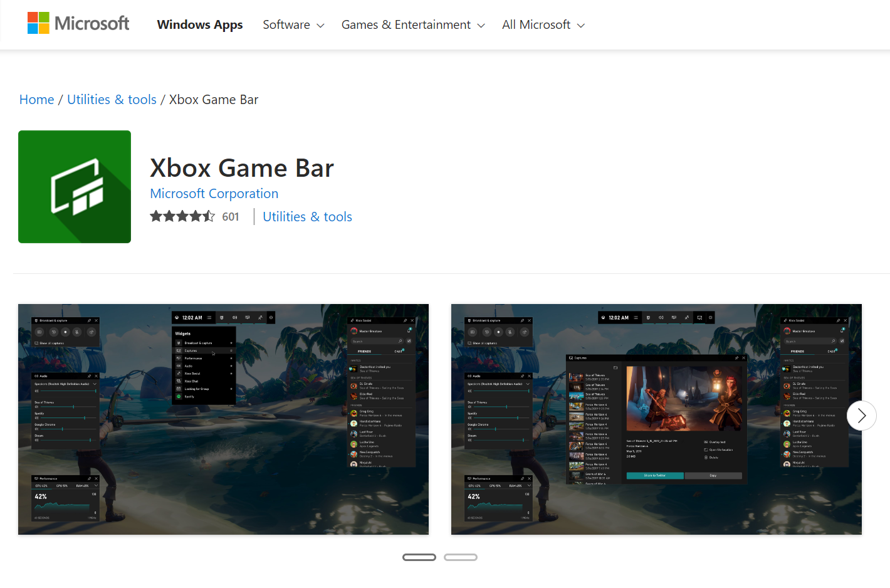890x588 pixels.
Task: Open the All Microsoft dropdown
Action: (543, 24)
